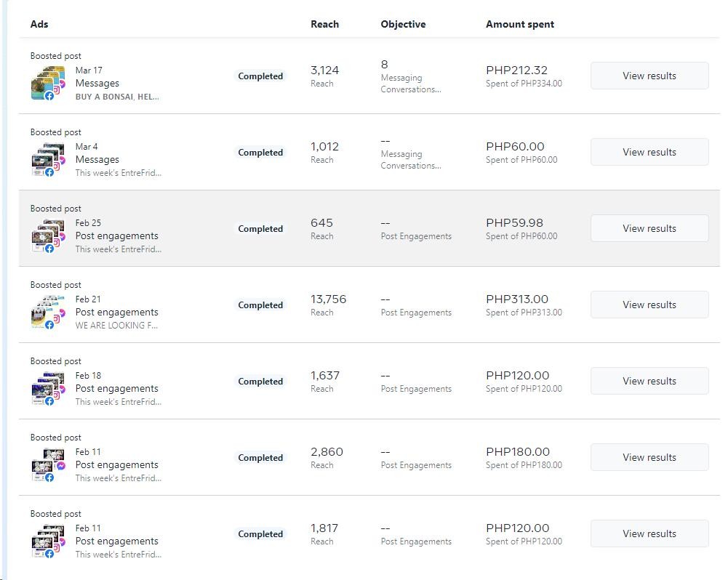Click Facebook icon on Feb 21 ad thumbnail

49,325
